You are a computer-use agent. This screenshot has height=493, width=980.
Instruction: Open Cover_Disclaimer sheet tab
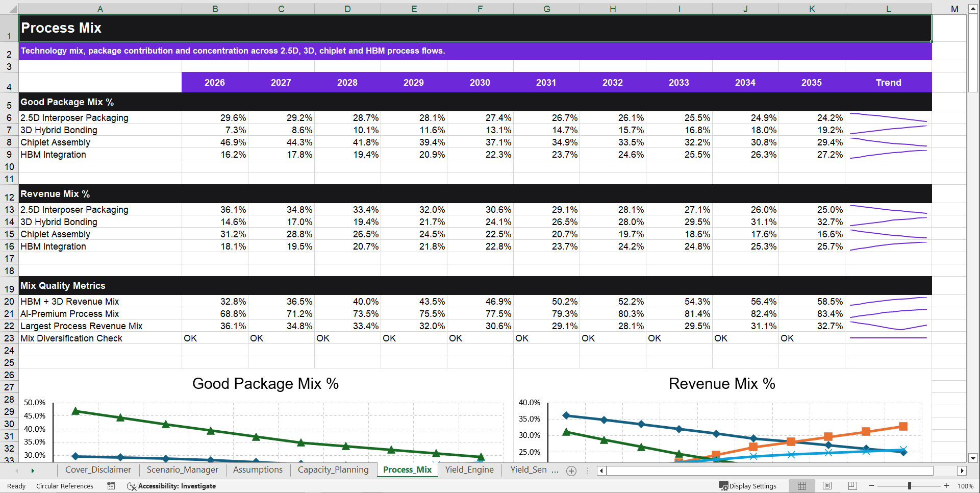pyautogui.click(x=98, y=470)
